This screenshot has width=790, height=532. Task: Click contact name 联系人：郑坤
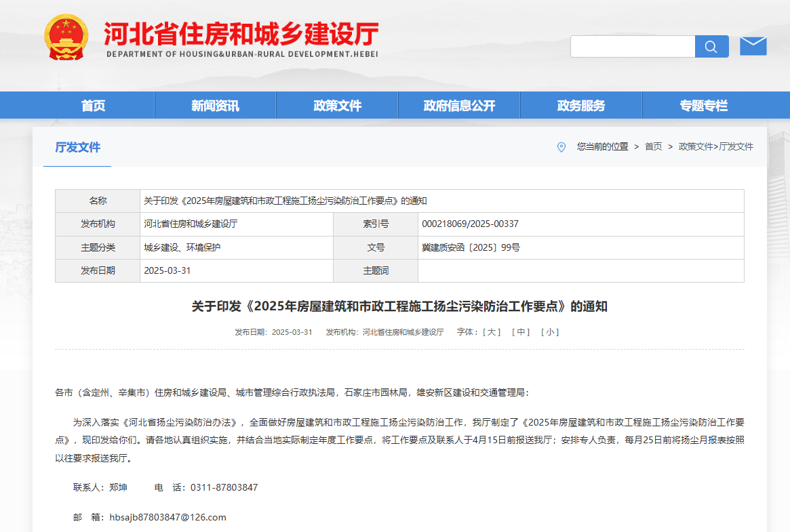tap(100, 487)
